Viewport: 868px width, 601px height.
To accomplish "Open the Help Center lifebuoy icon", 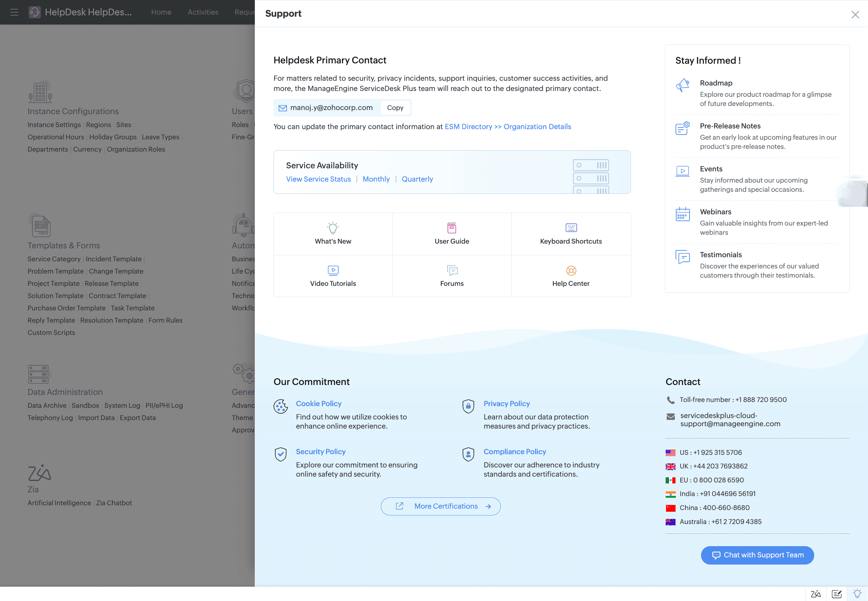I will click(571, 271).
